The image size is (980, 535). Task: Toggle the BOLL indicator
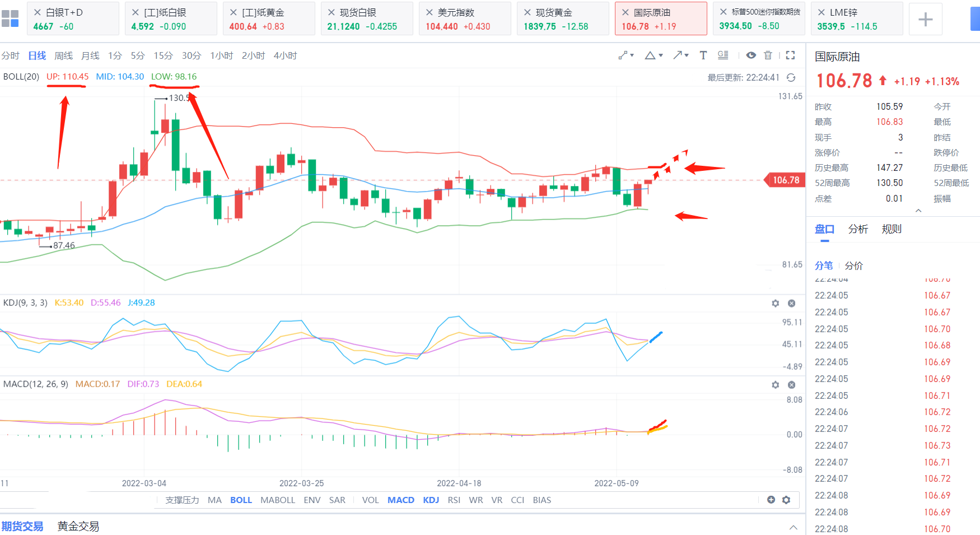[241, 500]
